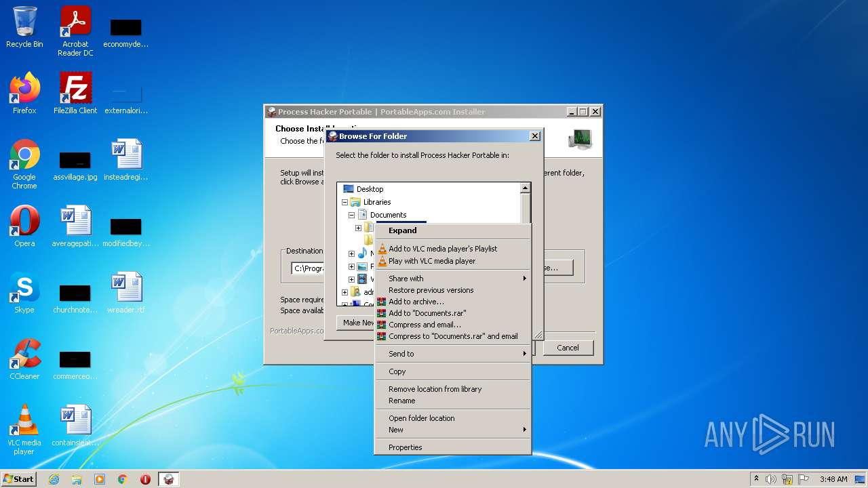Choose Add to archive...

(x=452, y=302)
